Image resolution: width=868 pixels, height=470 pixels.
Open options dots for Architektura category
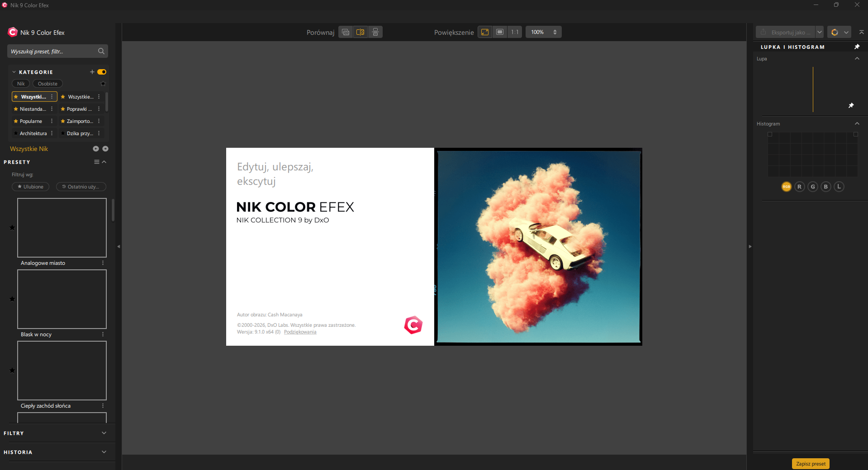(x=52, y=133)
